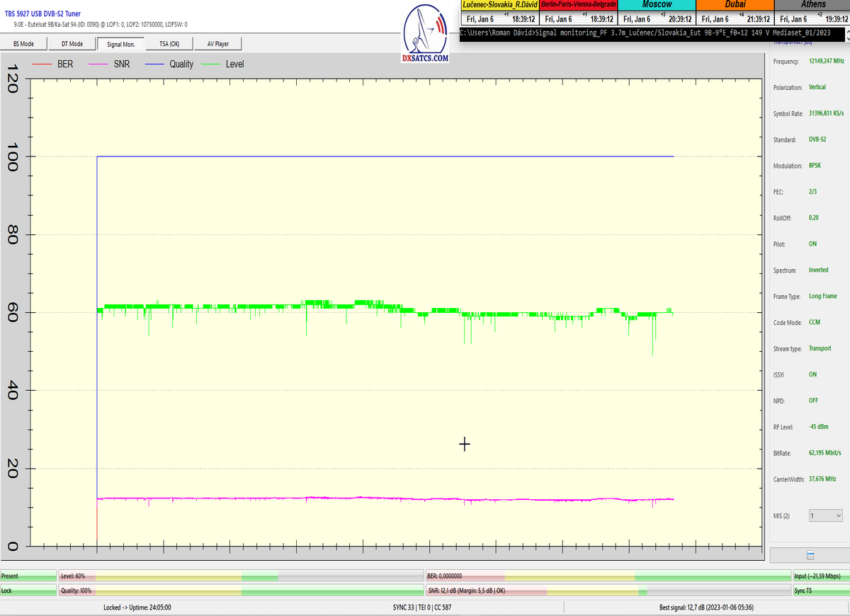Click the Level 60% signal bar
850x616 pixels.
pyautogui.click(x=241, y=576)
